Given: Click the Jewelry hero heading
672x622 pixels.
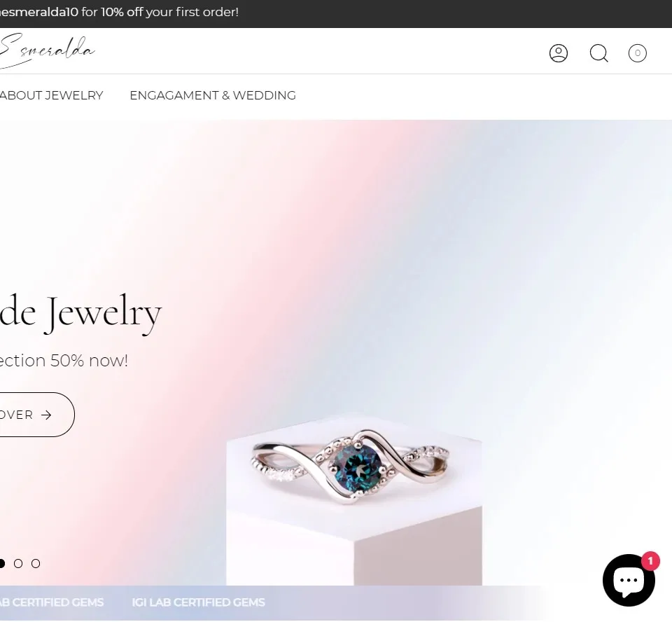Looking at the screenshot, I should tap(80, 313).
